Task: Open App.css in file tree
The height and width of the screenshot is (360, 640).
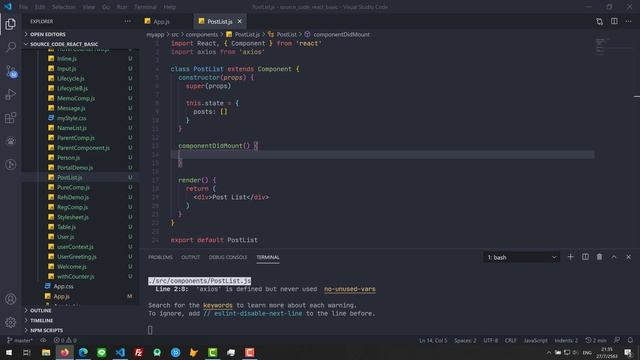Action: point(63,286)
